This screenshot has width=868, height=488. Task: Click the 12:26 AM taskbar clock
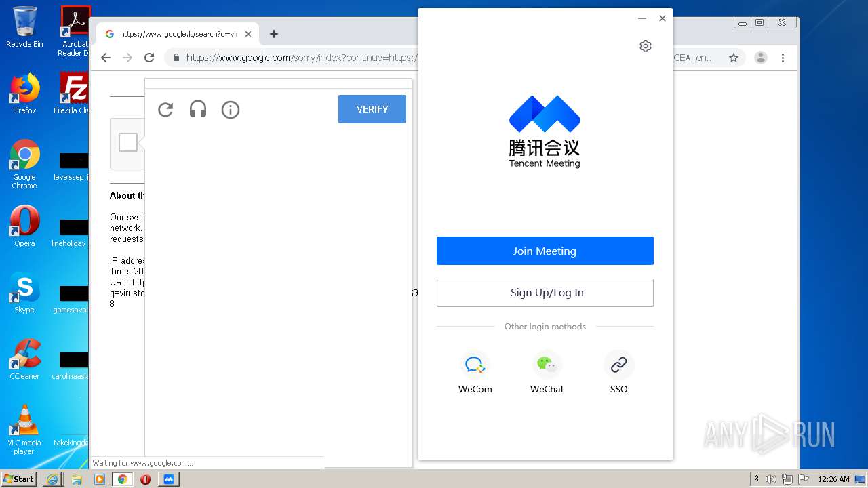click(x=833, y=479)
